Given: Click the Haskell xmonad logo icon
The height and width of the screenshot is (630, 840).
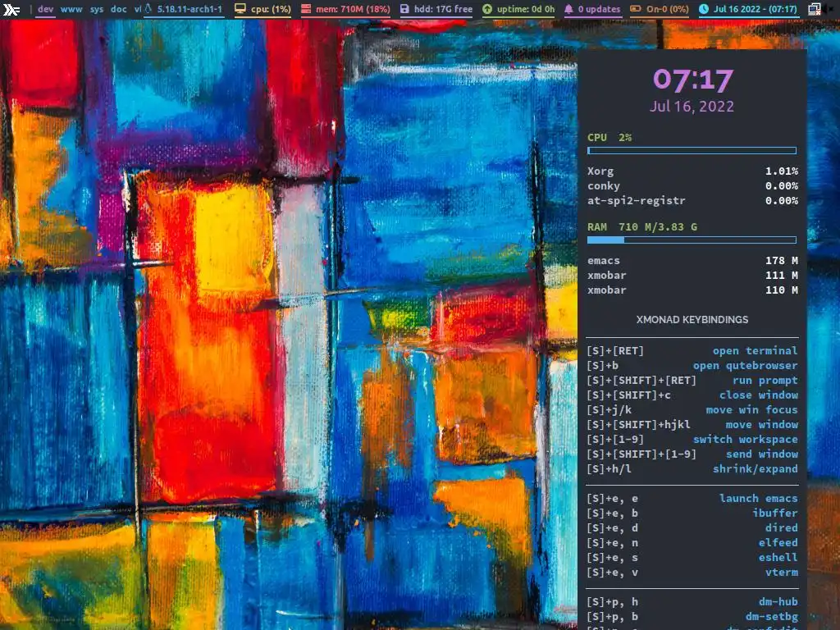Looking at the screenshot, I should [11, 9].
